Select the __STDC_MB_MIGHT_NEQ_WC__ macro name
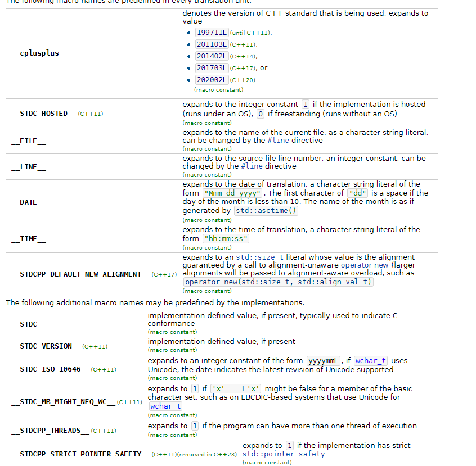 click(64, 402)
